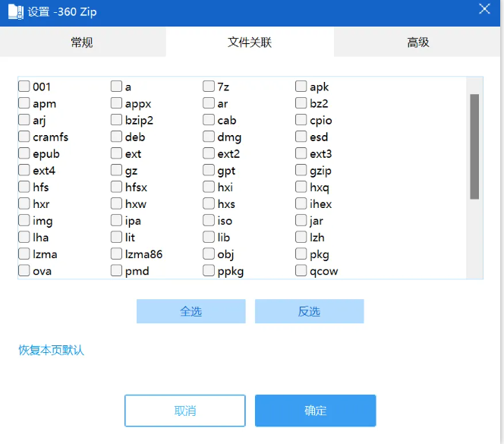This screenshot has width=504, height=444.
Task: Check the ar checkbox
Action: click(209, 103)
